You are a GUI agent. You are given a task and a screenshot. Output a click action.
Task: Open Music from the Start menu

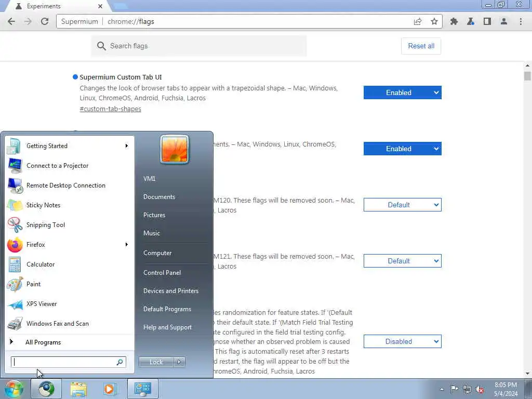click(x=152, y=233)
